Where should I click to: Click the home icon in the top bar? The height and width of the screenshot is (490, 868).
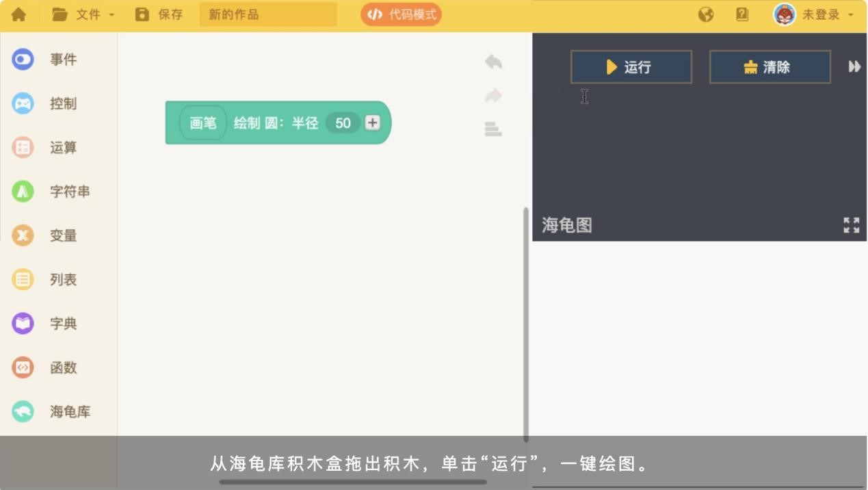click(x=18, y=14)
